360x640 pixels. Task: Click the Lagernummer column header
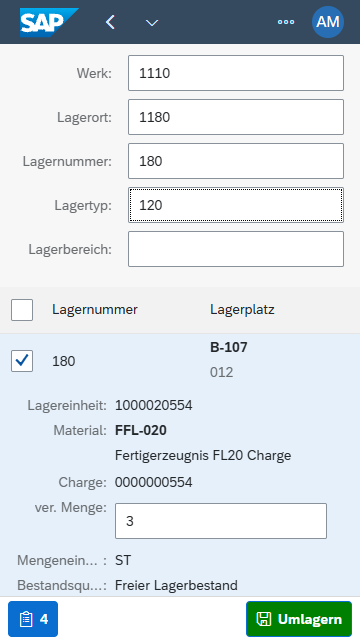tap(95, 310)
